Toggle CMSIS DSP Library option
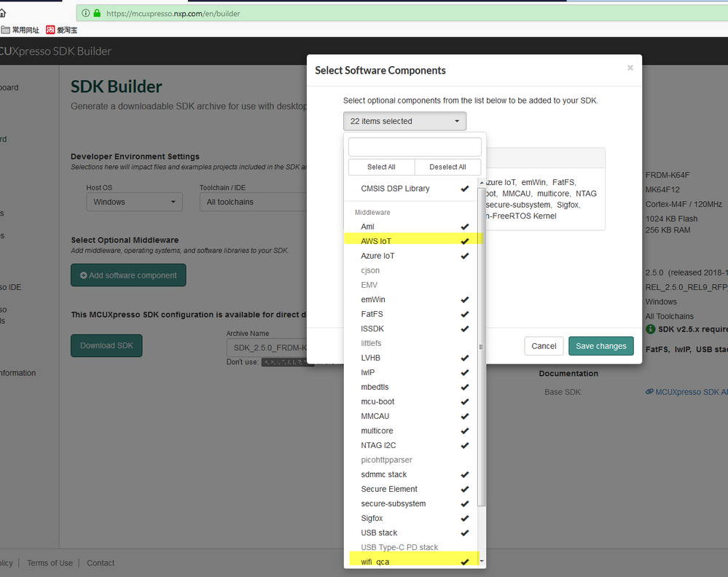 pos(411,189)
